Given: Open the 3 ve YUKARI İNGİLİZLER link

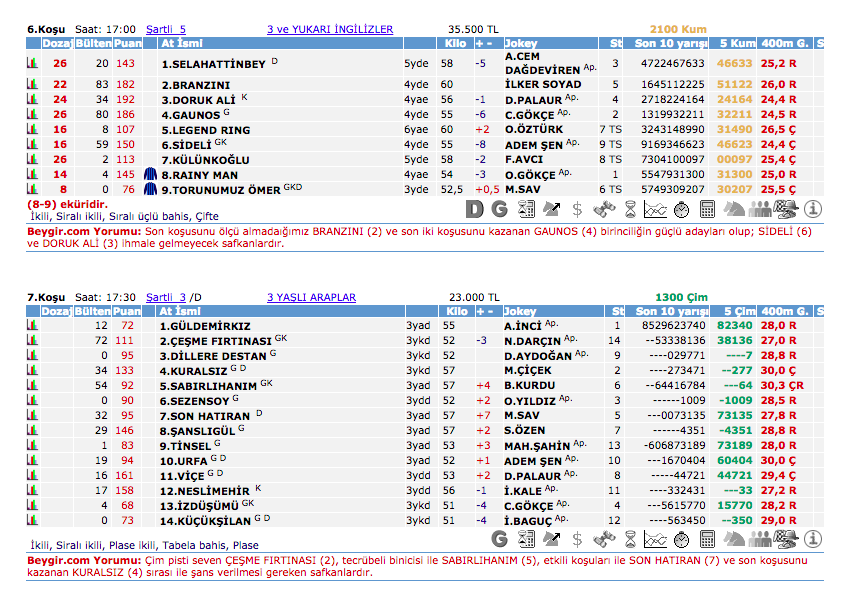Looking at the screenshot, I should pyautogui.click(x=330, y=30).
